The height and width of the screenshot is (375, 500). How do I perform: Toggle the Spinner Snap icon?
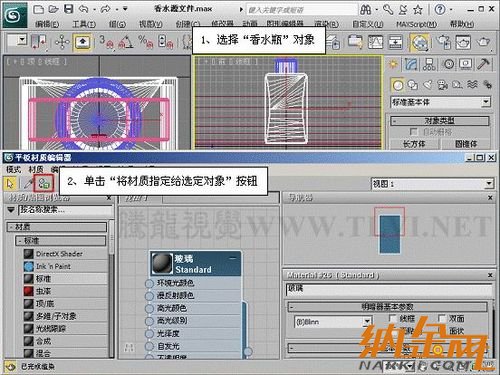click(165, 42)
